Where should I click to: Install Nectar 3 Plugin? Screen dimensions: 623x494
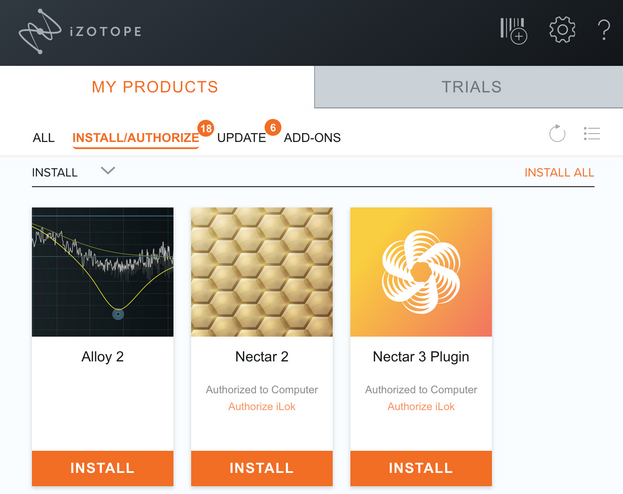coord(421,468)
